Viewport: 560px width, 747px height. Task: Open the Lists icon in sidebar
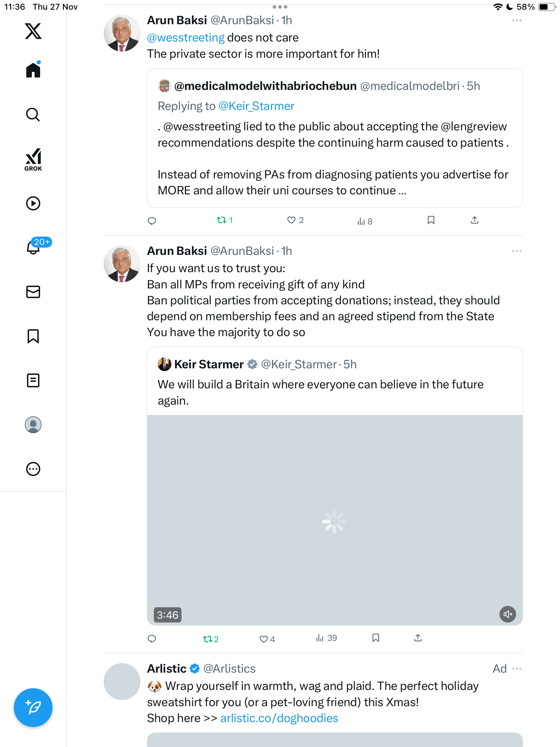[33, 380]
